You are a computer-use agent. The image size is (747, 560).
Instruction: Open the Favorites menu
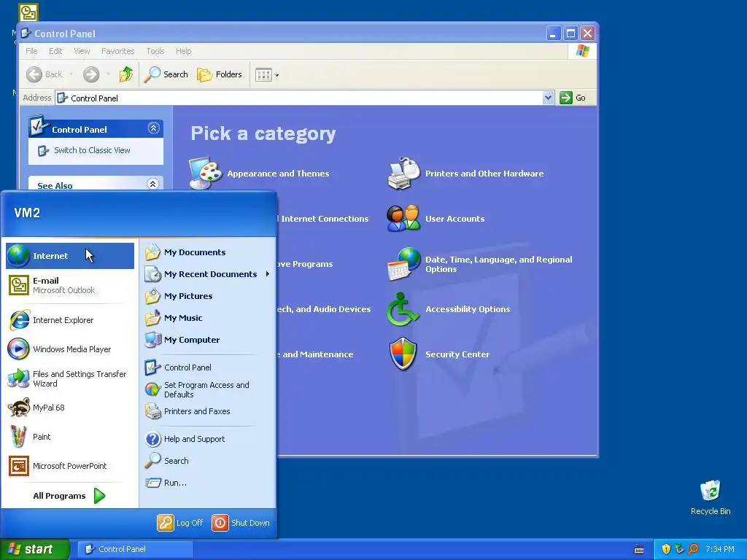click(x=117, y=51)
